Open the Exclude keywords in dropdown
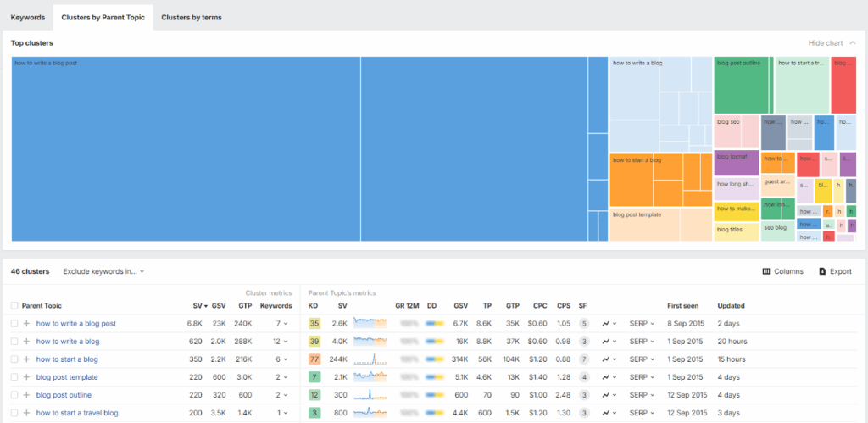Viewport: 868px width, 423px height. (103, 271)
